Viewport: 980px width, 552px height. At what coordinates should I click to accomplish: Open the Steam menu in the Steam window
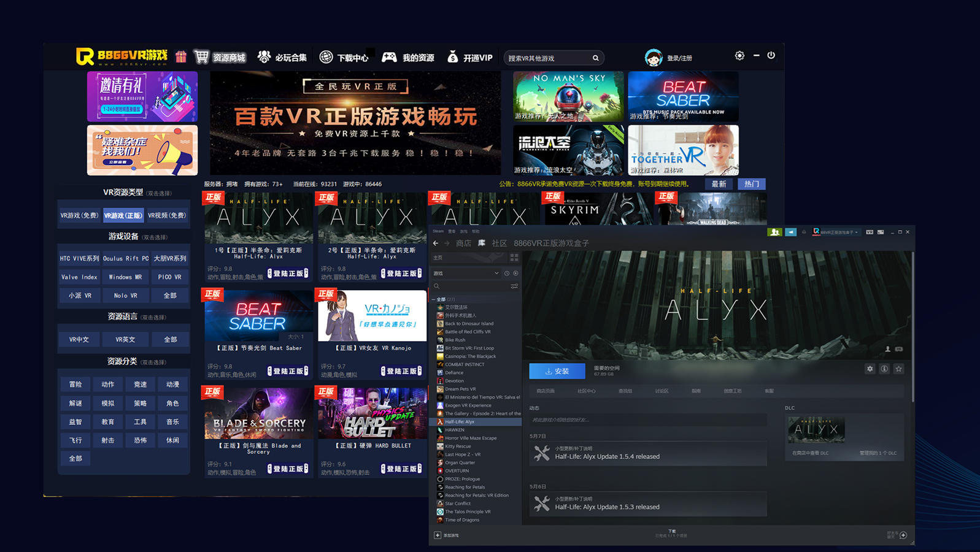tap(438, 231)
